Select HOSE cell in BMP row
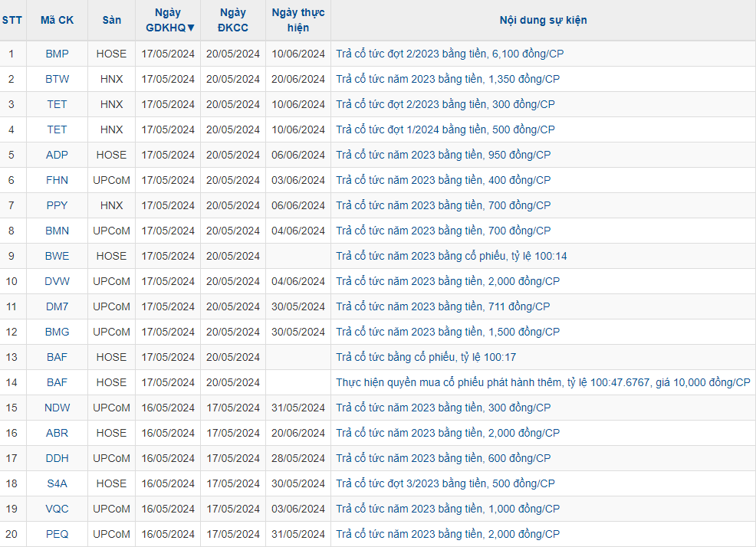The height and width of the screenshot is (547, 756). point(111,54)
